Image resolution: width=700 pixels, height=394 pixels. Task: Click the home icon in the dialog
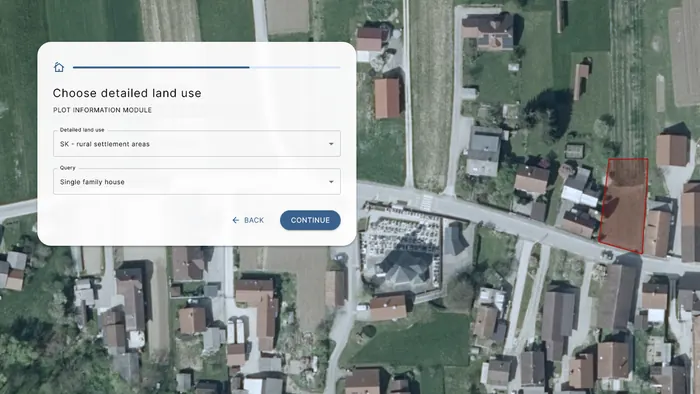59,67
